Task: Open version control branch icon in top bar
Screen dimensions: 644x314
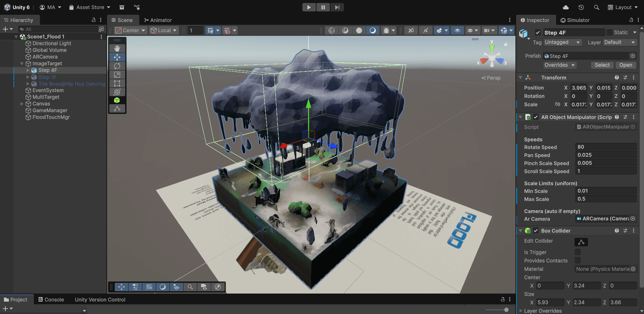Action: (x=137, y=7)
